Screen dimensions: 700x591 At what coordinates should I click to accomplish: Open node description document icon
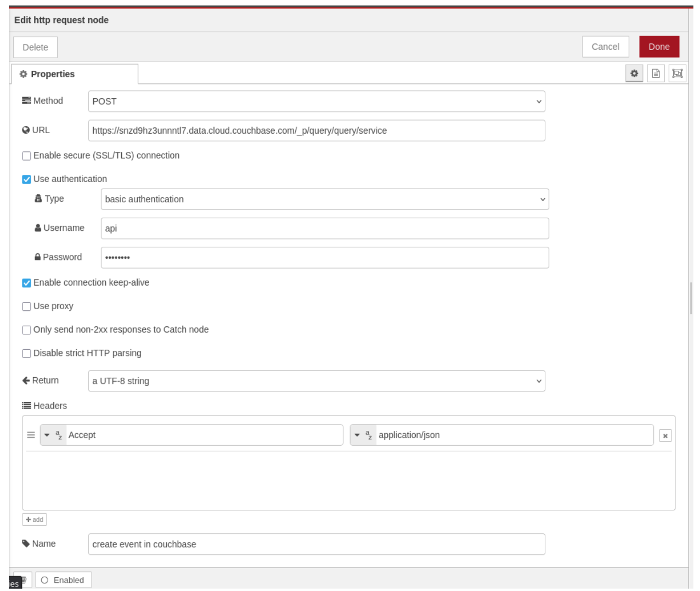click(656, 73)
